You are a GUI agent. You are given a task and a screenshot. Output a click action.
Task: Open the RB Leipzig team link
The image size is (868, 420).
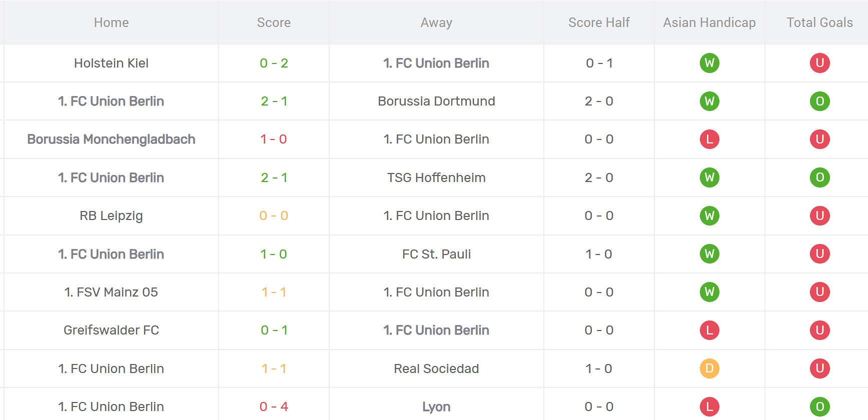pos(111,215)
